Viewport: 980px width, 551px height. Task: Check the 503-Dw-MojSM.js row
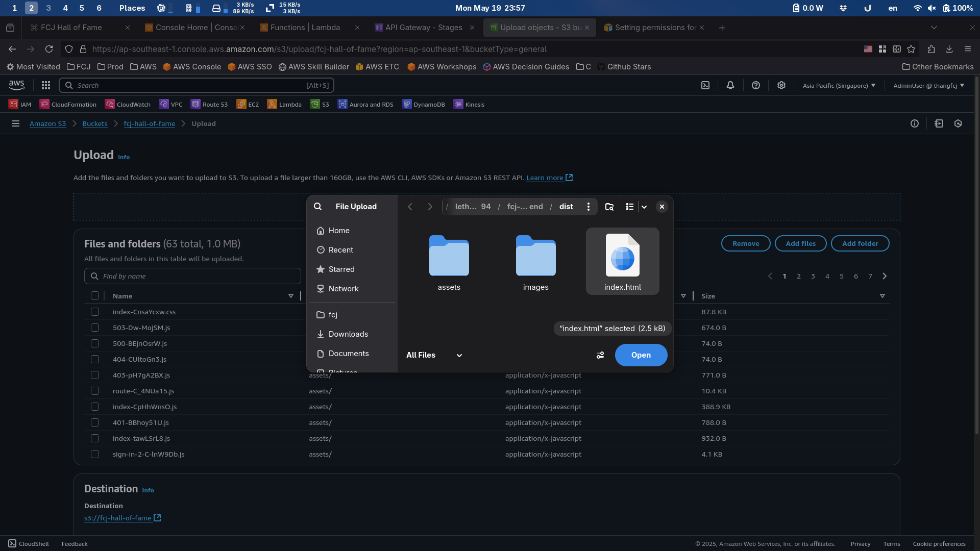pos(95,327)
